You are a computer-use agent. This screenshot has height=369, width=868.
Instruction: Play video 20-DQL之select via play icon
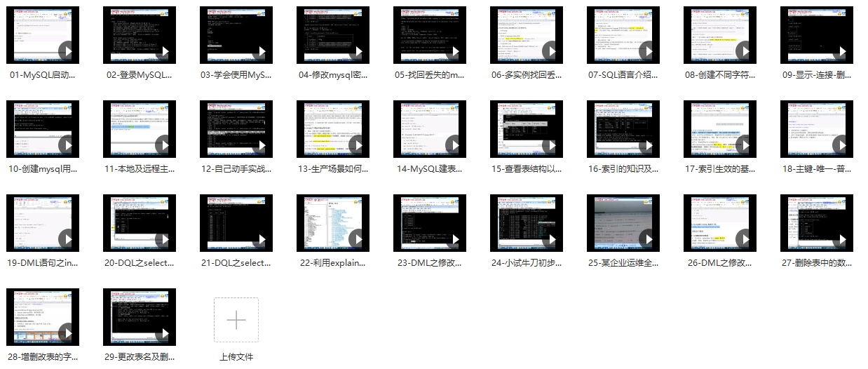point(164,239)
